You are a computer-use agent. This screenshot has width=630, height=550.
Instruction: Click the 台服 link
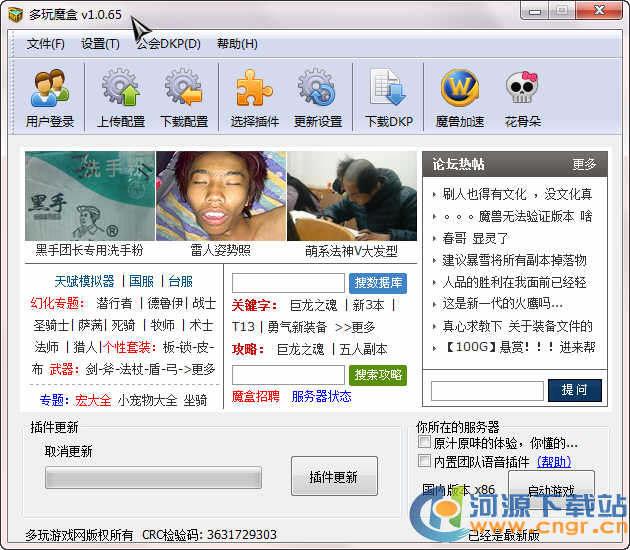(x=180, y=281)
